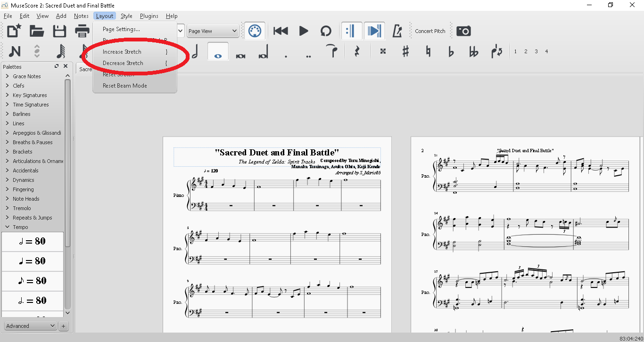Open the Page View dropdown

213,31
